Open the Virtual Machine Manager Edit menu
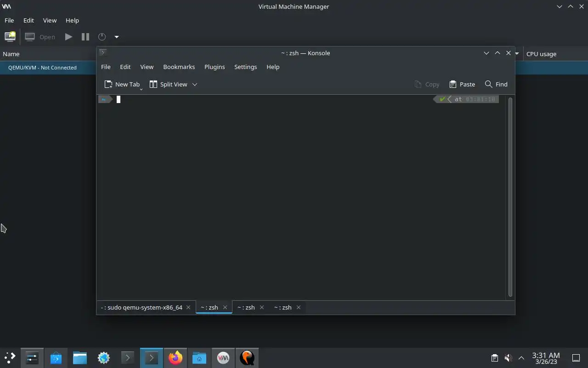The height and width of the screenshot is (368, 588). 28,20
